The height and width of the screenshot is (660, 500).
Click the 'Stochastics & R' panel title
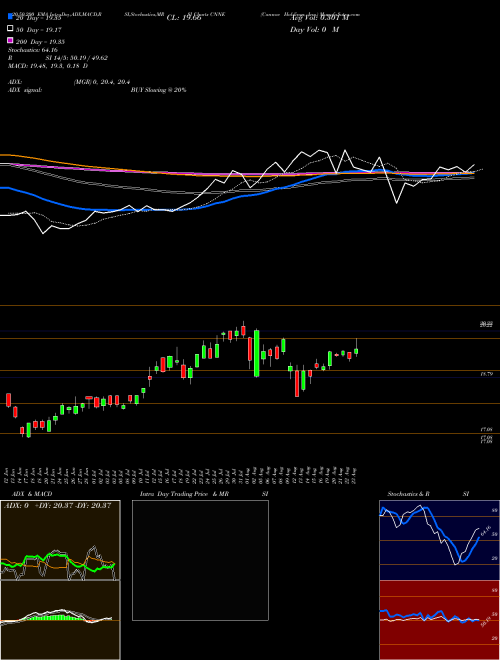coord(408,494)
